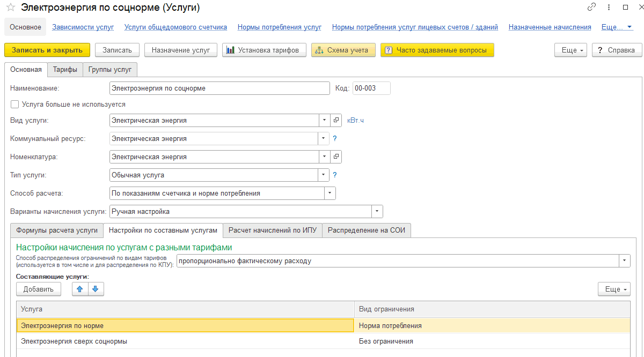Select the Основная tab
The image size is (644, 357).
[26, 70]
